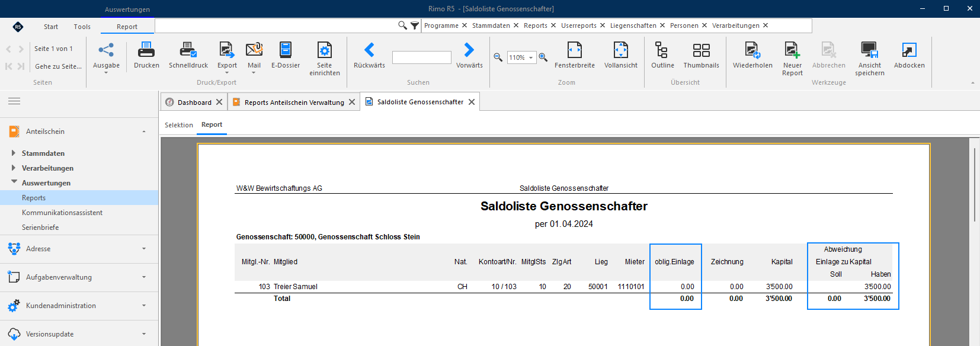Screen dimensions: 980x346
Task: Expand the Aufgabenverwaltung sidebar section
Action: coord(144,277)
